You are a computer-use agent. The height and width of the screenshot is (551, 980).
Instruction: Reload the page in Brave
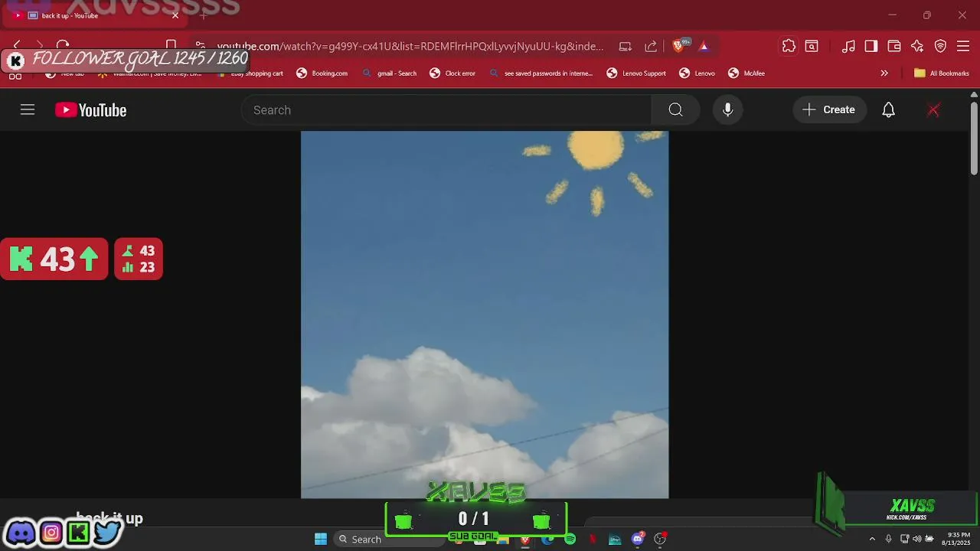coord(63,46)
